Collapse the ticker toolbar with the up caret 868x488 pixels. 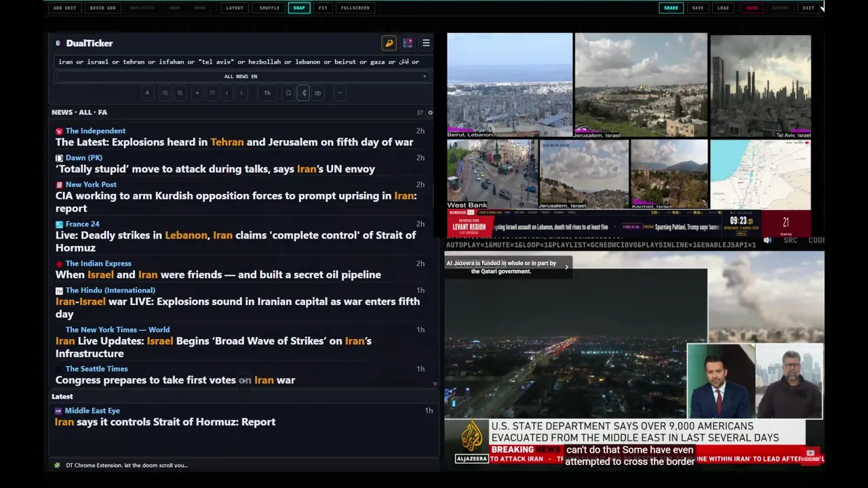340,93
